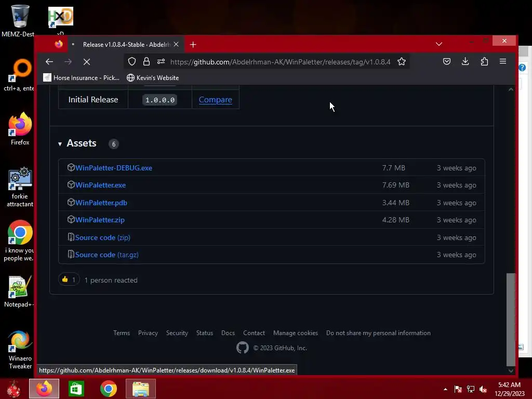Select Notepad++ desktop shortcut
The width and height of the screenshot is (532, 399).
coord(19,291)
